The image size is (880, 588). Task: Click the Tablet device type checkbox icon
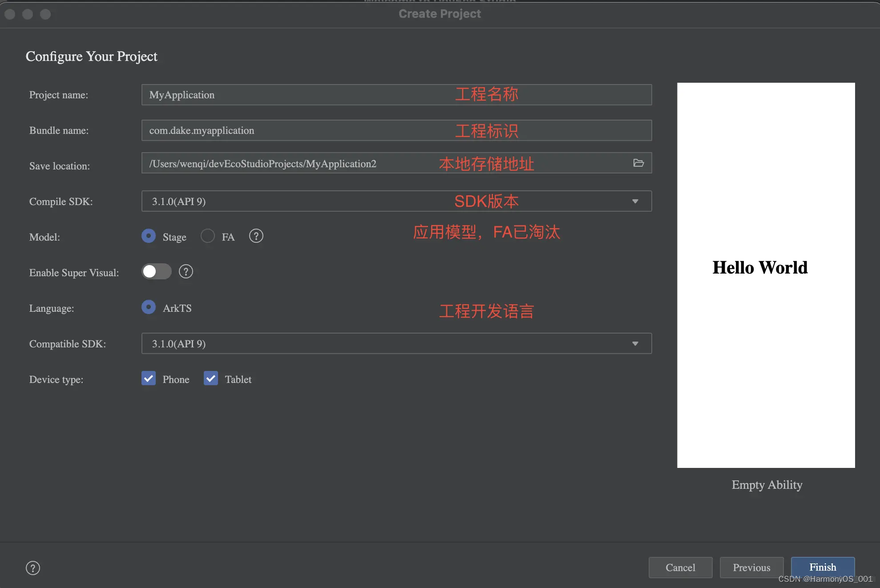pyautogui.click(x=210, y=379)
